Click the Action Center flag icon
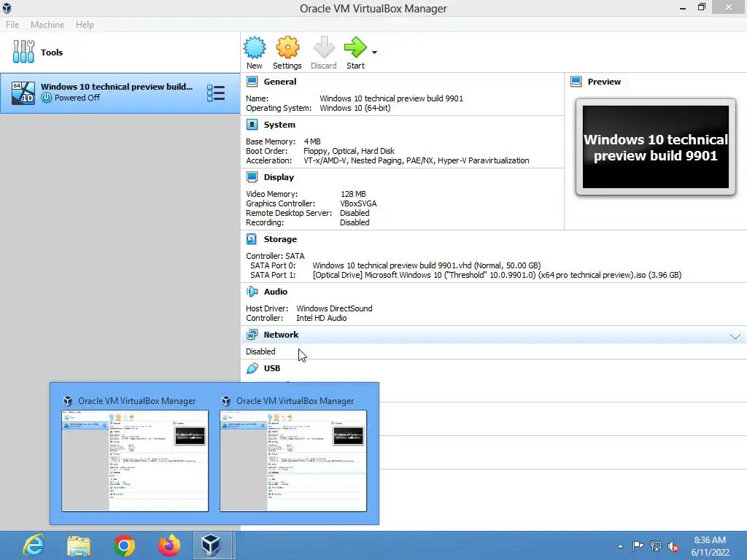The width and height of the screenshot is (747, 560). coord(638,546)
